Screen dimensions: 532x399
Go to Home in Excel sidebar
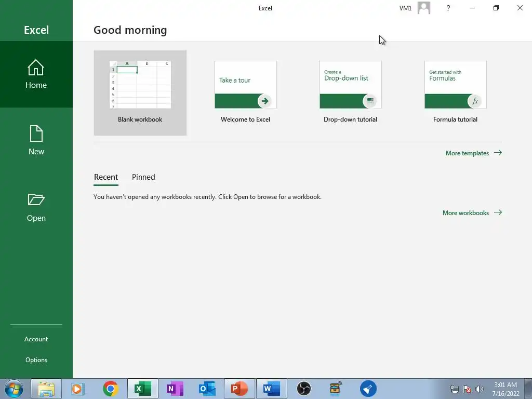pyautogui.click(x=36, y=74)
